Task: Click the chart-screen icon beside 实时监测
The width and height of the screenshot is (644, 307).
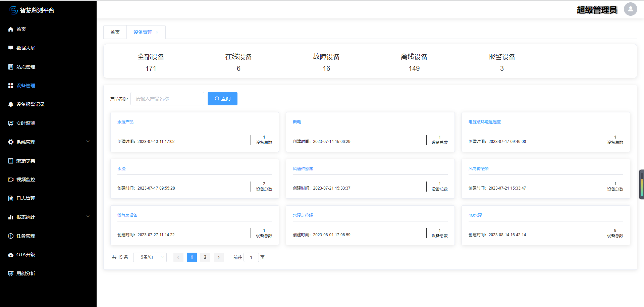Action: (x=11, y=123)
